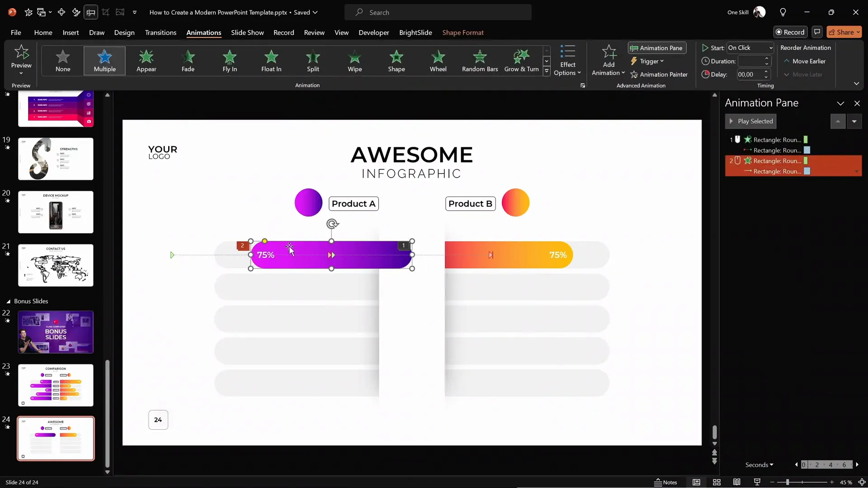Open the BrightSlide tab
The height and width of the screenshot is (488, 868).
point(415,33)
